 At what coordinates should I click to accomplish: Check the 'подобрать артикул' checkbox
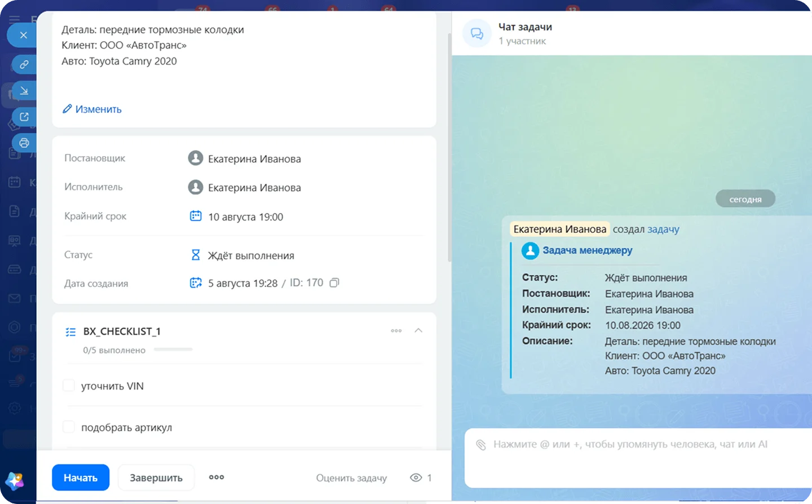69,427
